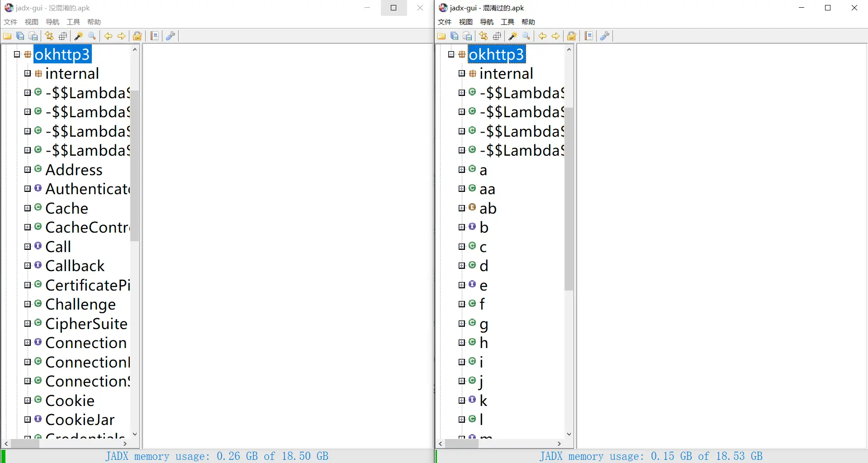
Task: Open class search magnifier in the 混淆过的.apk window
Action: point(526,36)
